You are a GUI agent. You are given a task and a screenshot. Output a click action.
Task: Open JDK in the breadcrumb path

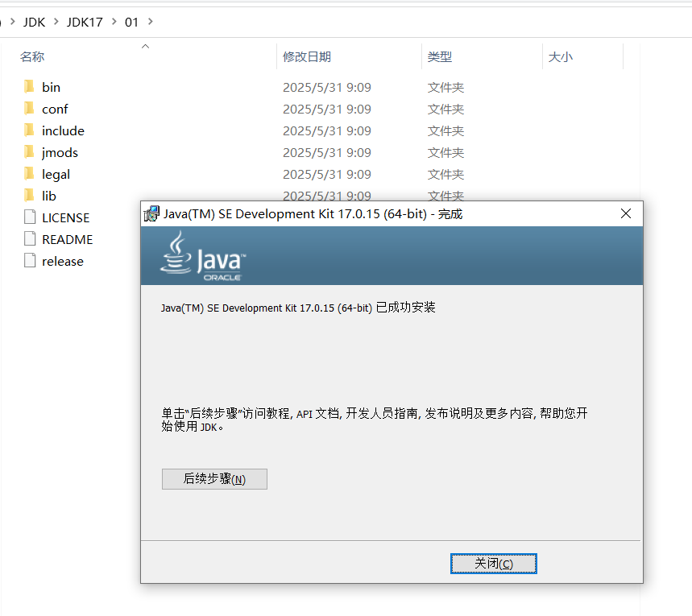click(x=34, y=22)
